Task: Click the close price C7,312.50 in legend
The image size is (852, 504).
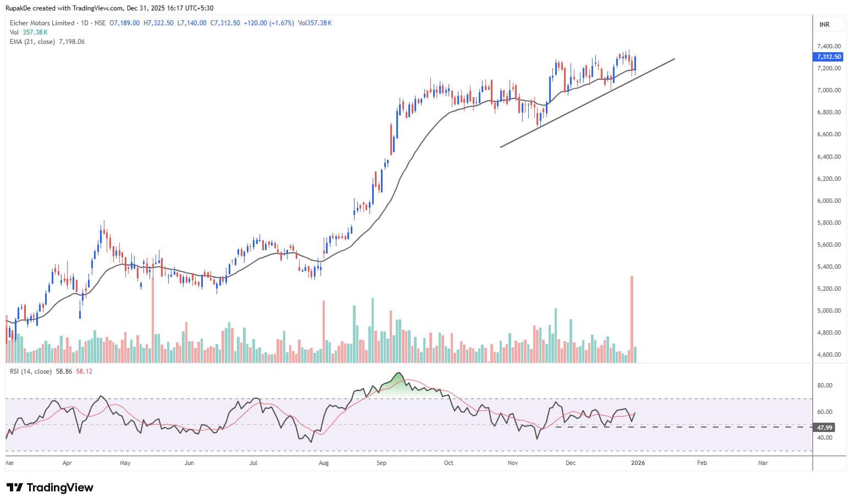Action: pyautogui.click(x=225, y=23)
